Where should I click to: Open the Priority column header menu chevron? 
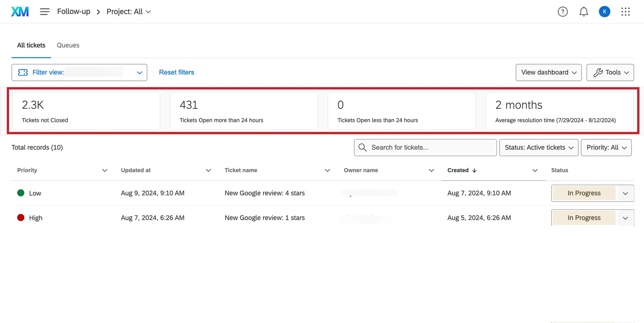click(105, 171)
